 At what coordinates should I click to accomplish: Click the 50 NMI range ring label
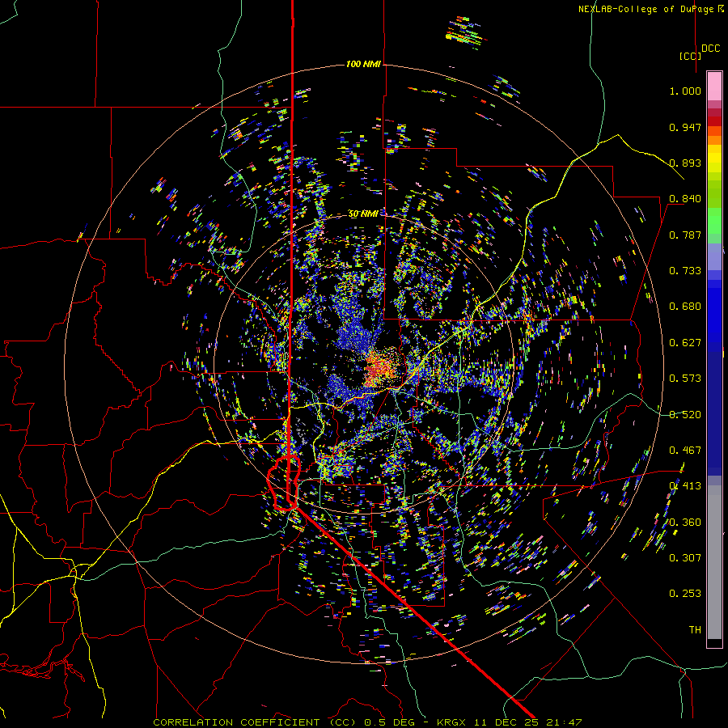coord(363,214)
